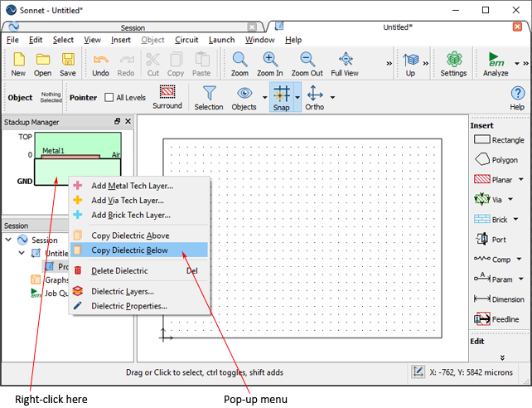Add a Dimension from Insert panel
The width and height of the screenshot is (532, 408).
pyautogui.click(x=499, y=299)
